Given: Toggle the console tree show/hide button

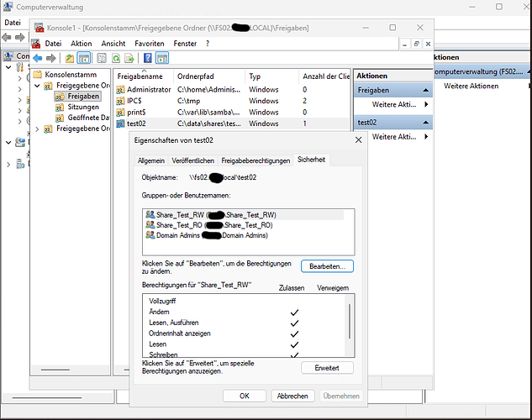Looking at the screenshot, I should point(84,58).
